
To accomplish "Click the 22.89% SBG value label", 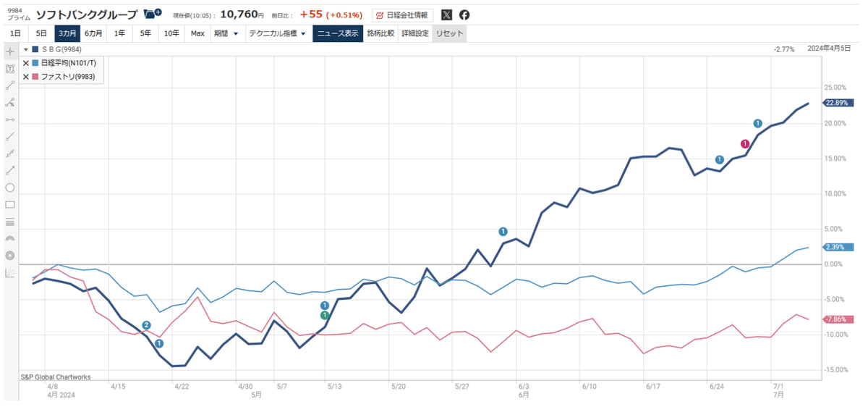I will click(x=838, y=103).
